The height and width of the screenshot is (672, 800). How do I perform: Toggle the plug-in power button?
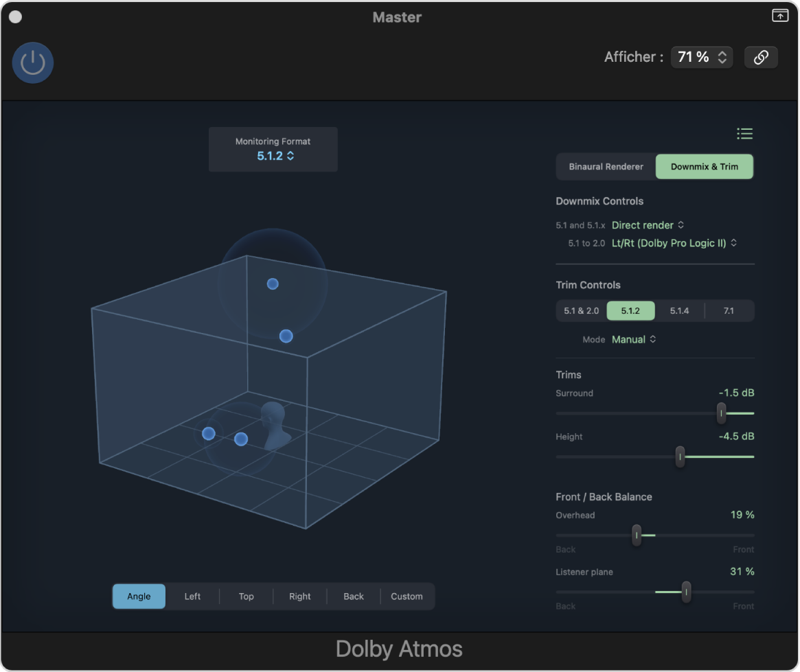pyautogui.click(x=33, y=62)
